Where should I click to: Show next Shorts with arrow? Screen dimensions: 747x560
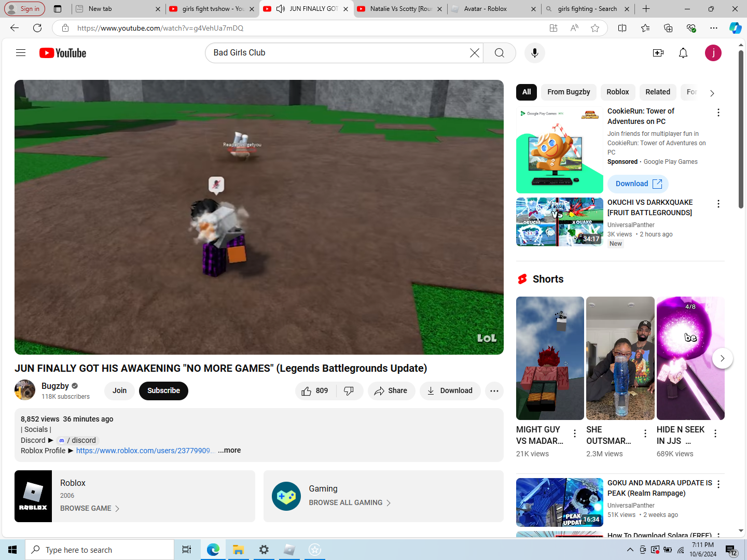tap(722, 358)
